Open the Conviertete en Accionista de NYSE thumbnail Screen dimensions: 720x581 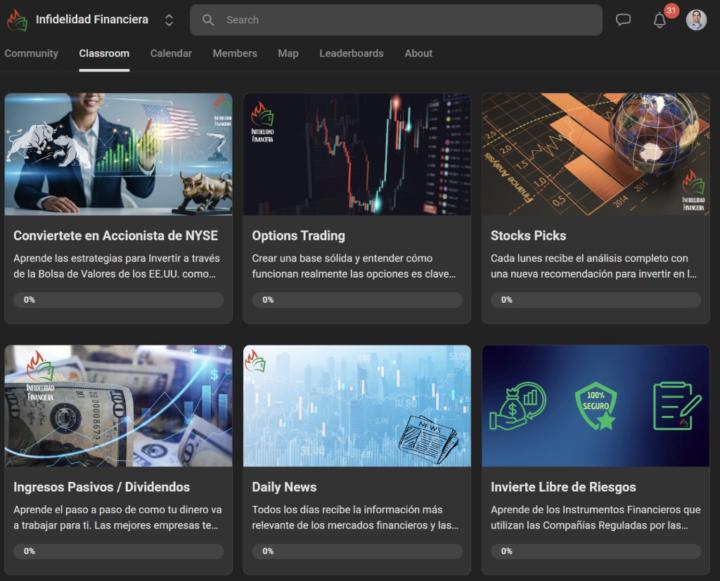(118, 154)
